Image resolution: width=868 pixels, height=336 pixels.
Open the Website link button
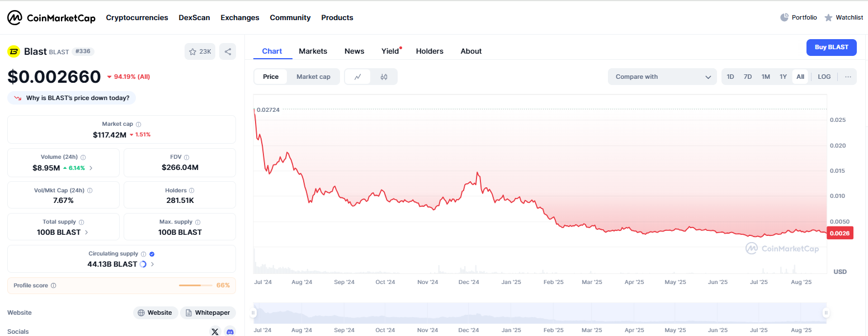(x=155, y=313)
